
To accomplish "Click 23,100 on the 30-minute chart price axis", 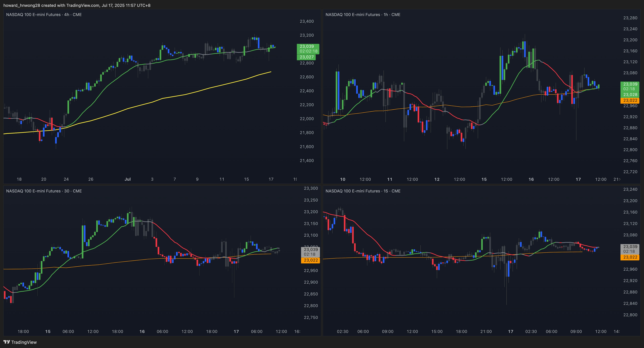I will pos(311,235).
